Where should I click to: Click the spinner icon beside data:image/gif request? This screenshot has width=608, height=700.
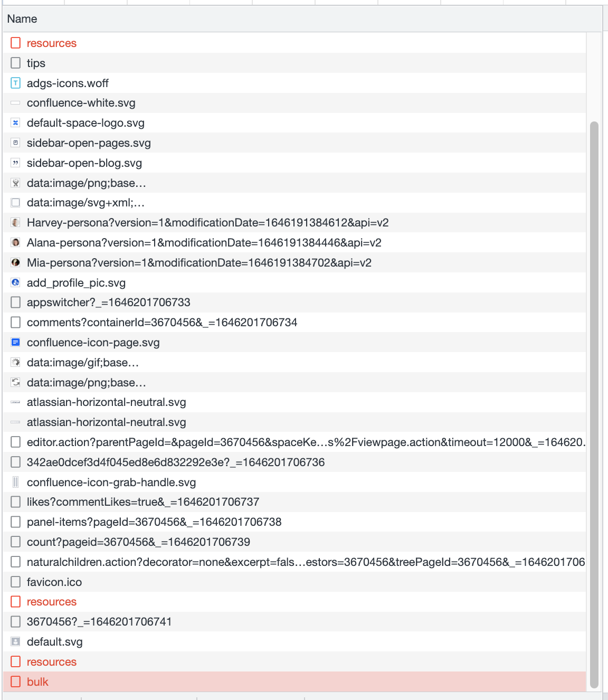click(x=16, y=363)
